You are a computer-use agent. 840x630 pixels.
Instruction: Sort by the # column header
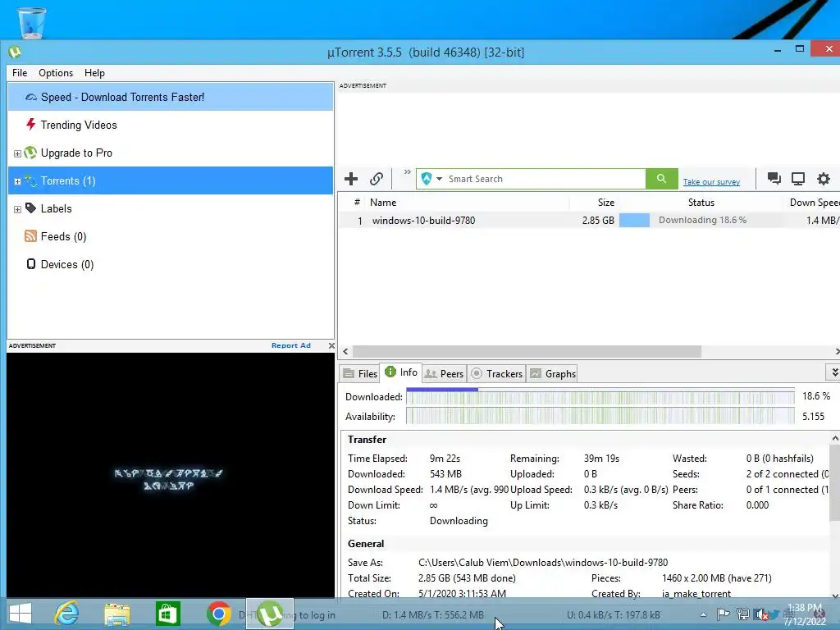(x=357, y=202)
